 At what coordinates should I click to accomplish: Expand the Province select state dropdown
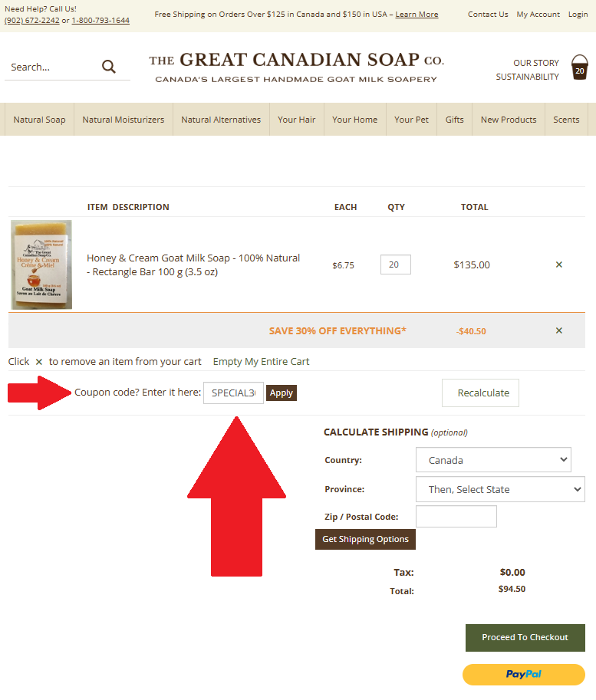500,489
